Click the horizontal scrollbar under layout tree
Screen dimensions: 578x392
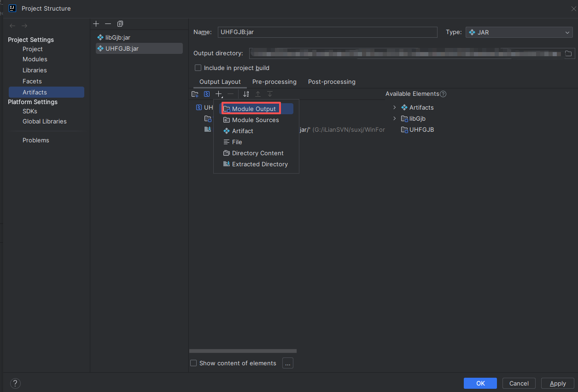(x=243, y=351)
